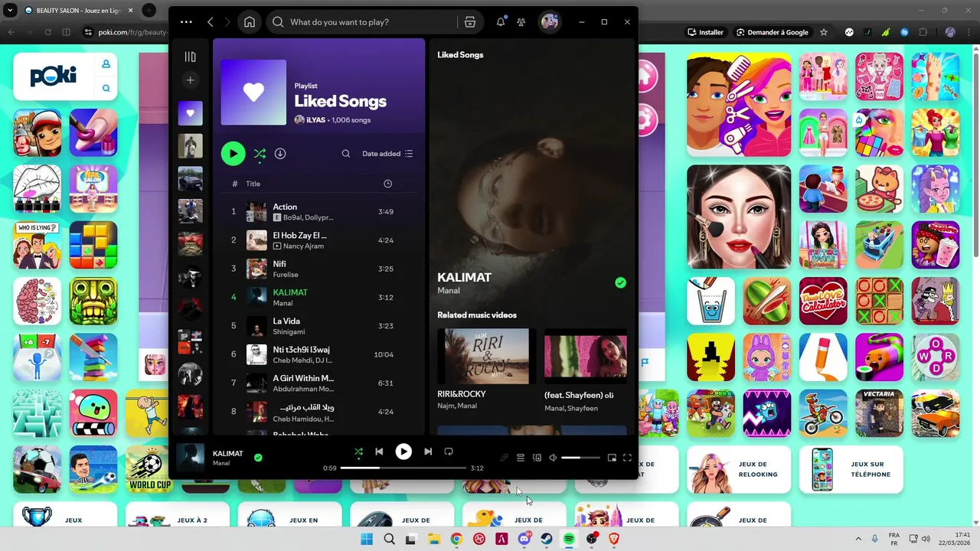Seek using the song progress bar
The height and width of the screenshot is (551, 980).
click(x=403, y=468)
